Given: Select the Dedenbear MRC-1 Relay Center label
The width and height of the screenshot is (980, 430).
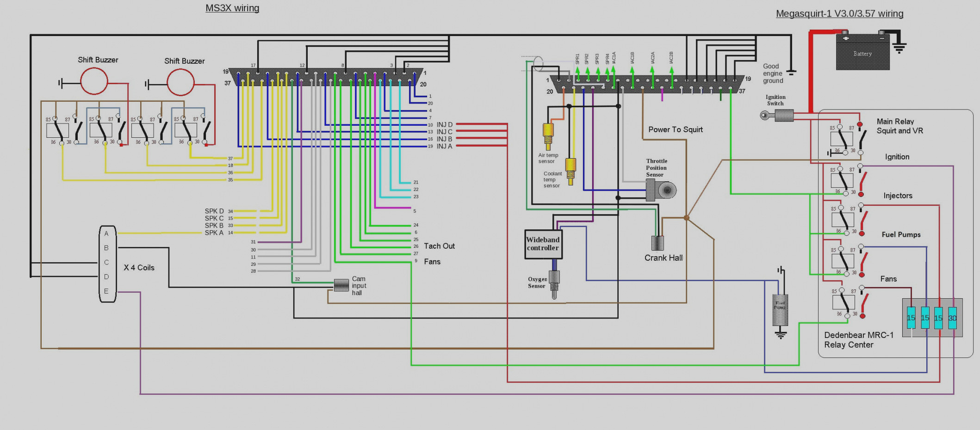Looking at the screenshot, I should (x=858, y=340).
